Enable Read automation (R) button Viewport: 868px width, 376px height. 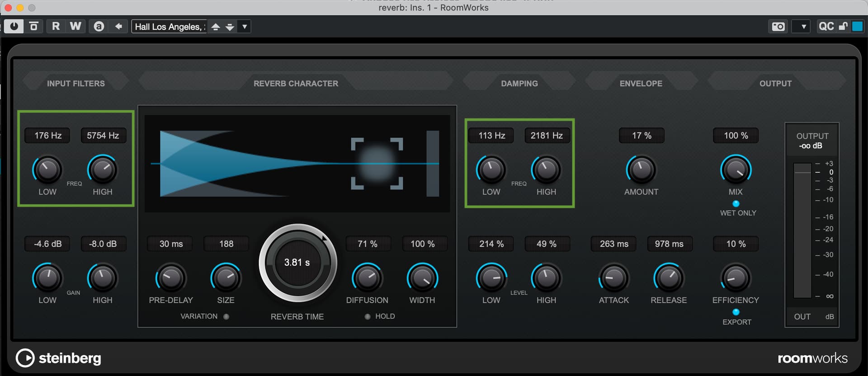[56, 26]
